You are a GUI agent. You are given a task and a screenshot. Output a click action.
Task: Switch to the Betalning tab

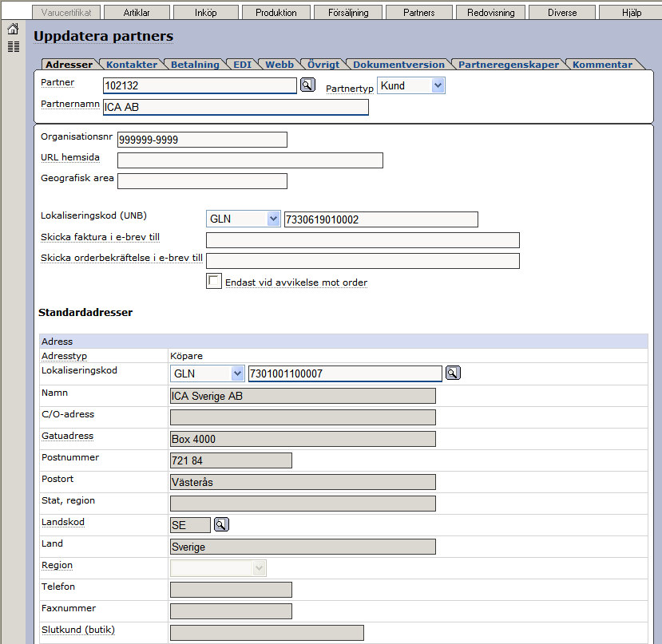[195, 65]
